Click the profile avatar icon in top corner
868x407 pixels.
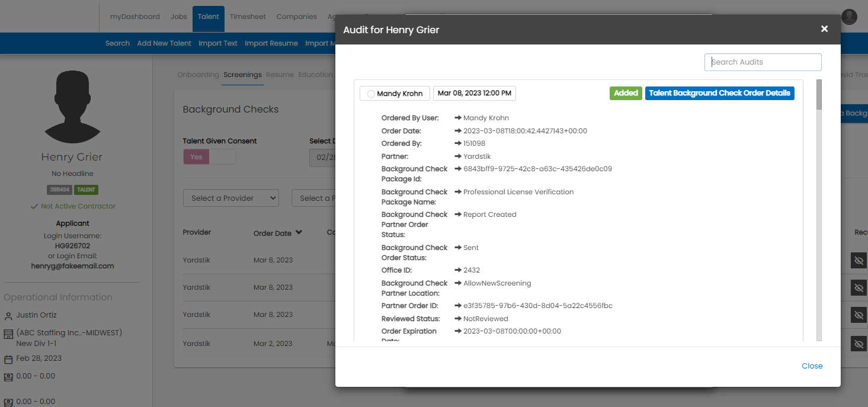click(849, 17)
